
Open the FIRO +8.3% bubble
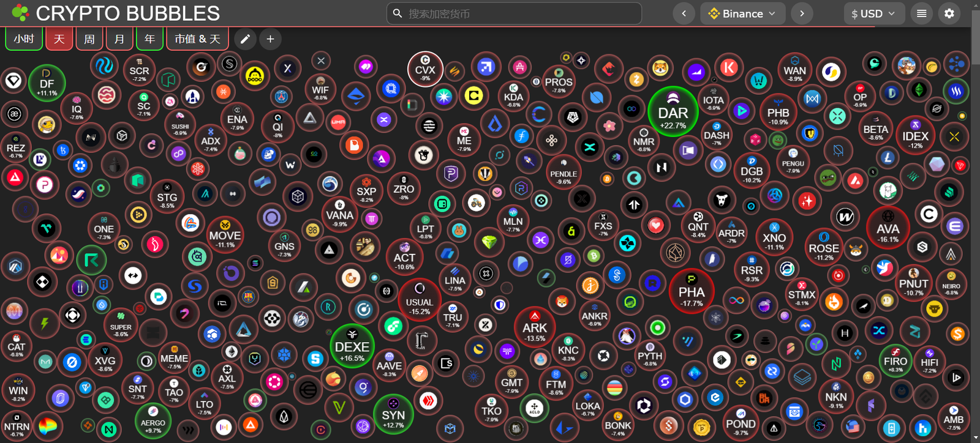click(x=895, y=360)
